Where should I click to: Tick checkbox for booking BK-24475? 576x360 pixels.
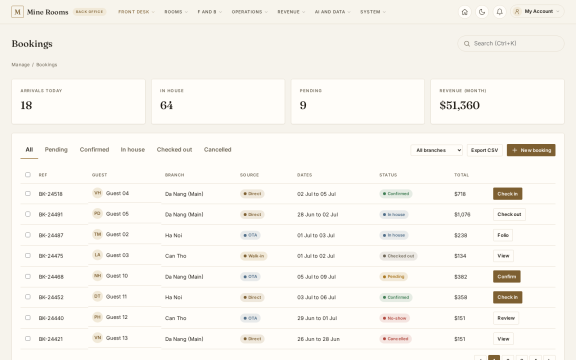28,255
